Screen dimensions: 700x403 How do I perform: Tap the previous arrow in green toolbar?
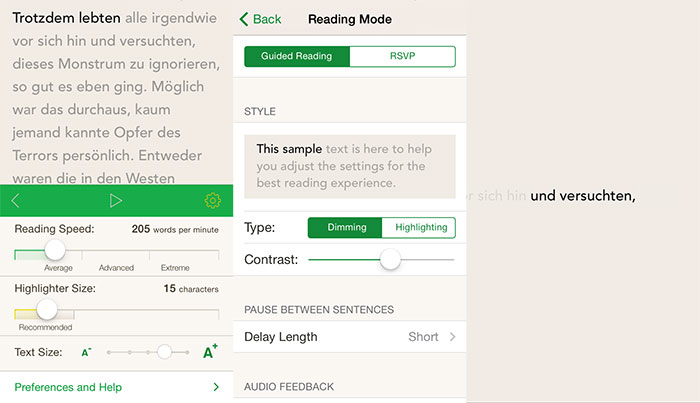(x=16, y=200)
